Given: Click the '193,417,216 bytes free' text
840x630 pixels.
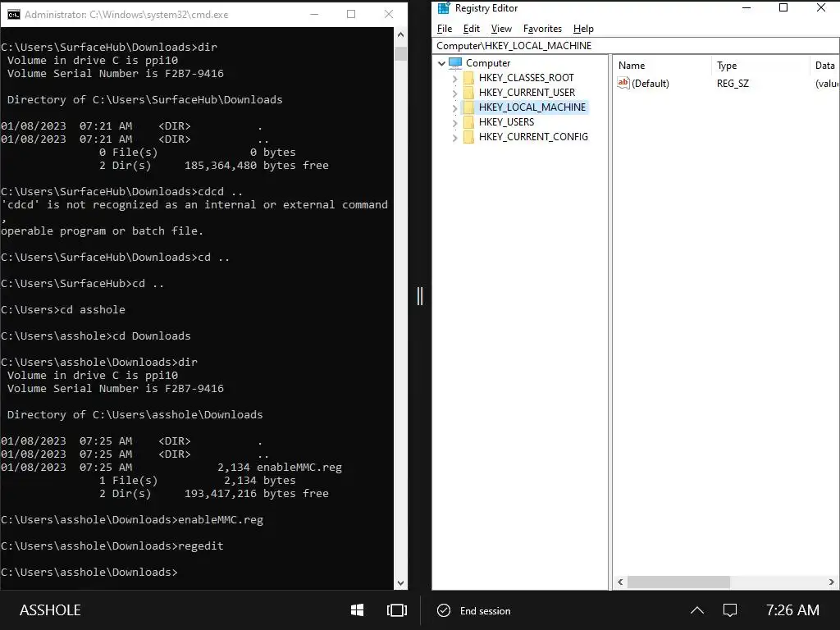Looking at the screenshot, I should point(256,493).
